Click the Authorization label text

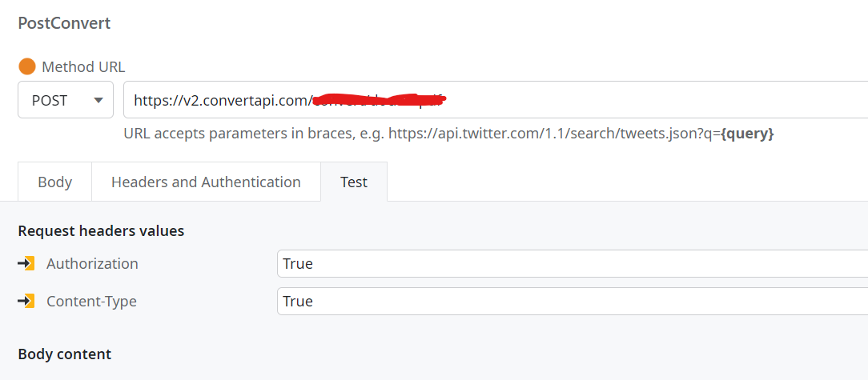(x=92, y=263)
